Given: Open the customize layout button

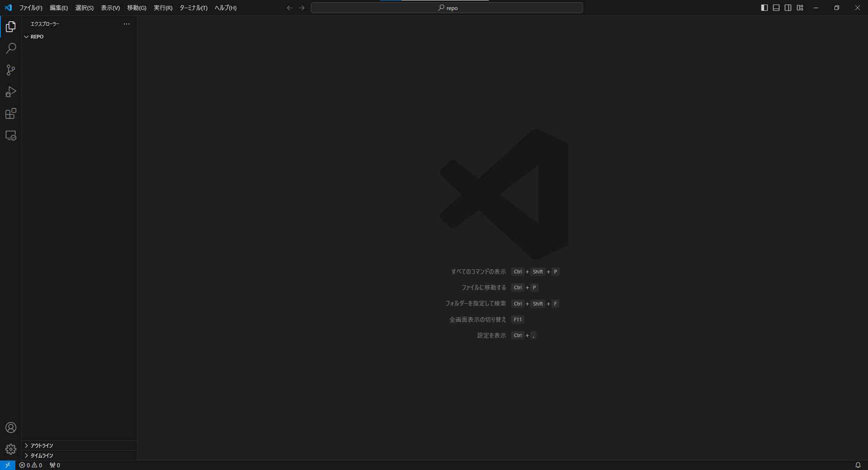Looking at the screenshot, I should point(800,8).
